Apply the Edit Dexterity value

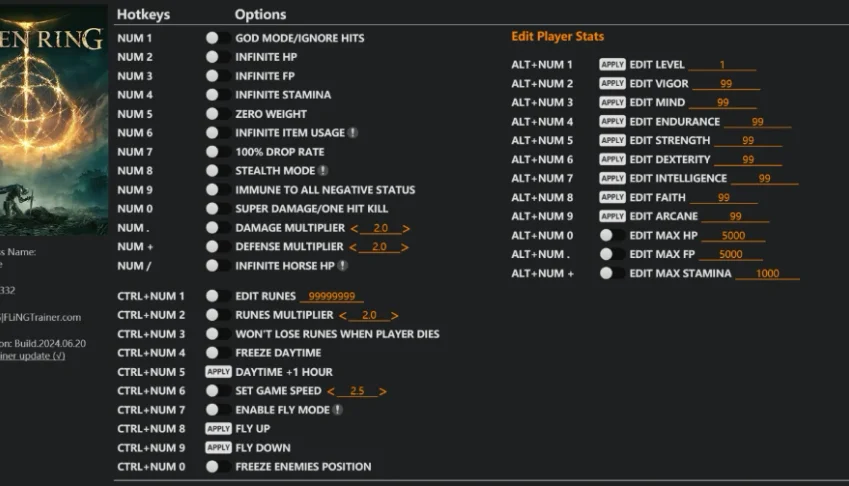pyautogui.click(x=612, y=159)
